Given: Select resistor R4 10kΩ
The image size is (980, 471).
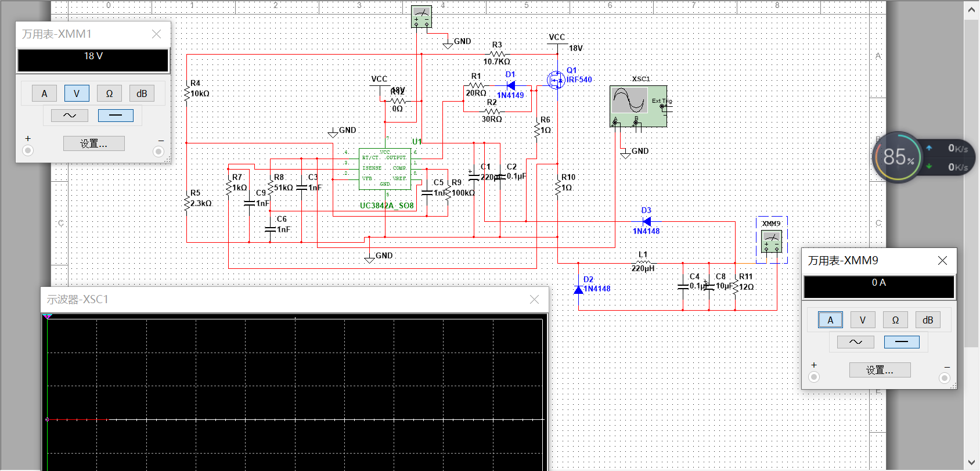Looking at the screenshot, I should pyautogui.click(x=187, y=93).
